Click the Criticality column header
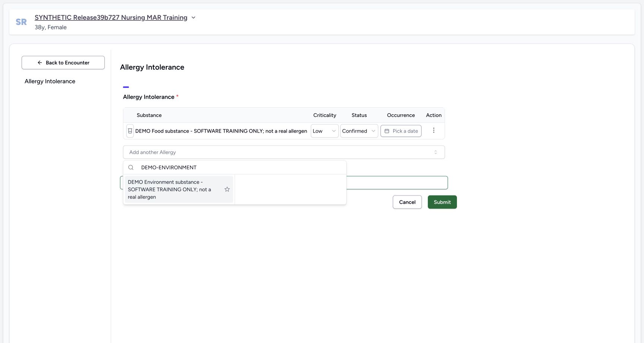The image size is (644, 343). click(325, 115)
